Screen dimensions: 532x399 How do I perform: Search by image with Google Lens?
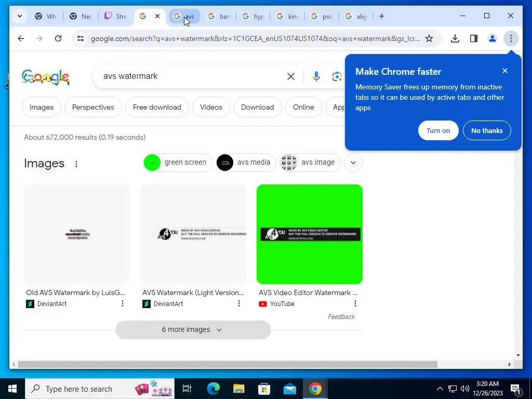pyautogui.click(x=337, y=76)
